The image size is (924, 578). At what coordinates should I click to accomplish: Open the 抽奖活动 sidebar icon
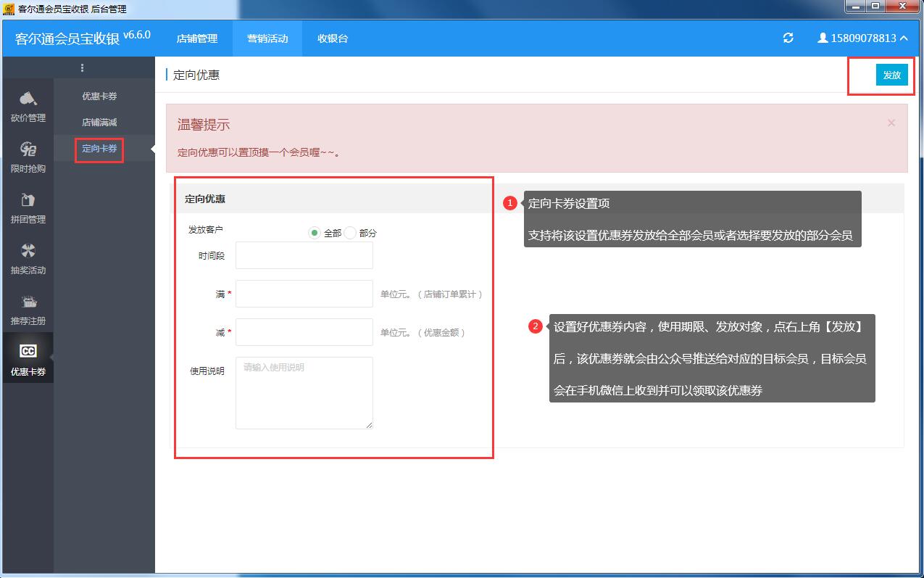pyautogui.click(x=28, y=258)
